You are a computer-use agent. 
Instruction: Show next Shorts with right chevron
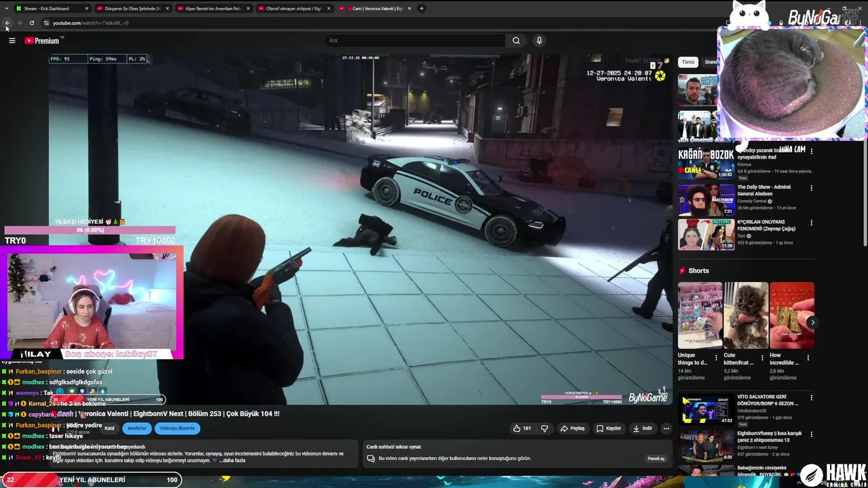point(812,323)
